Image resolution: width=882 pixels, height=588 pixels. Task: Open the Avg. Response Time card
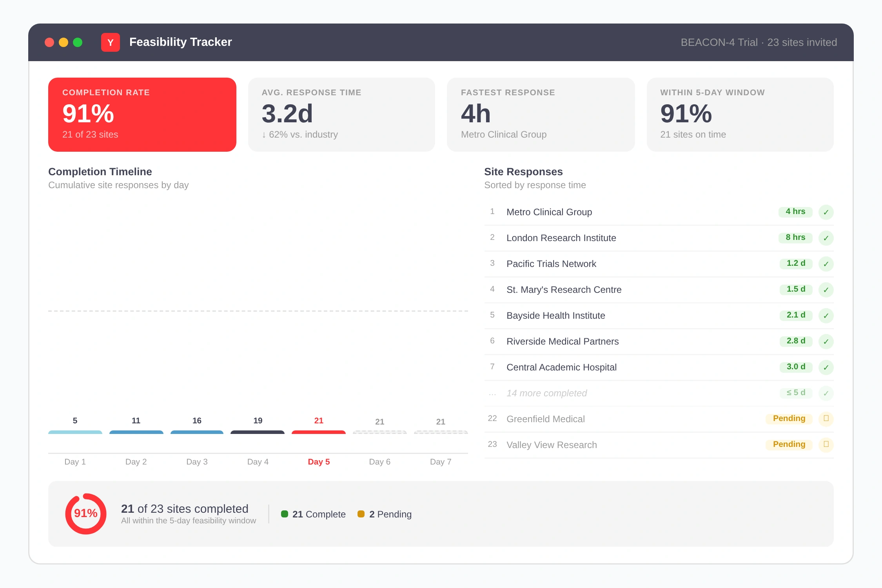click(x=341, y=114)
